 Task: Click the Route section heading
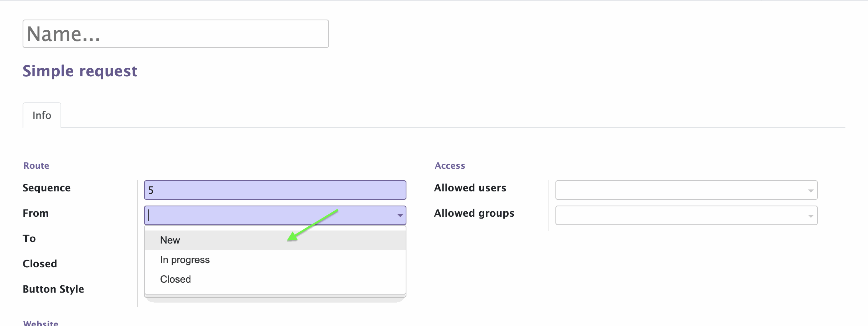36,166
